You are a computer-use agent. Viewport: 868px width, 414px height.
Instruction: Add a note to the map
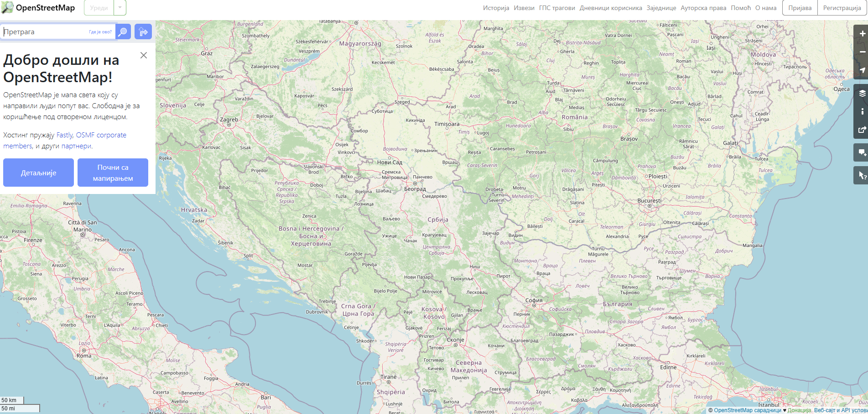[862, 152]
